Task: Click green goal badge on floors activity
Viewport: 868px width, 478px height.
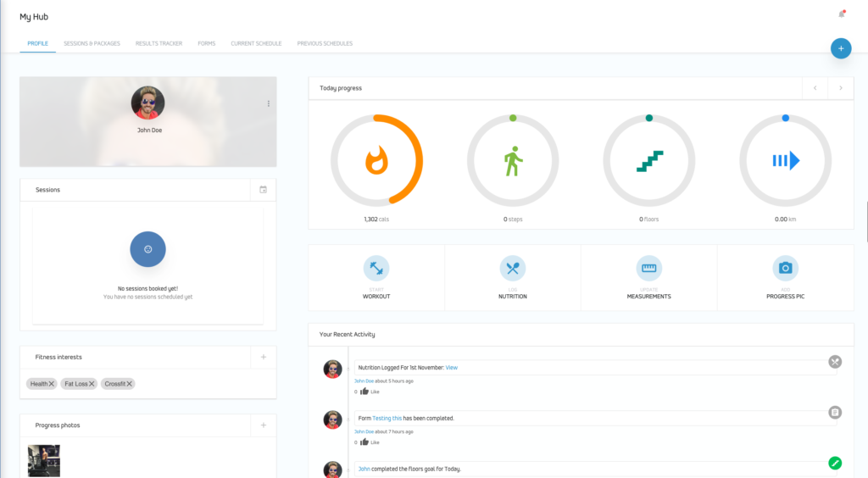Action: (x=835, y=463)
